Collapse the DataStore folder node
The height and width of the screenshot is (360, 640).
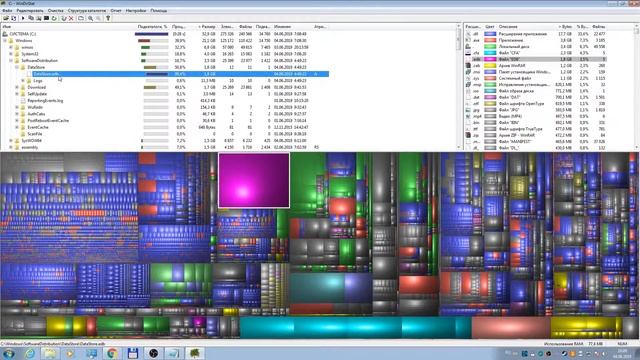click(x=17, y=67)
